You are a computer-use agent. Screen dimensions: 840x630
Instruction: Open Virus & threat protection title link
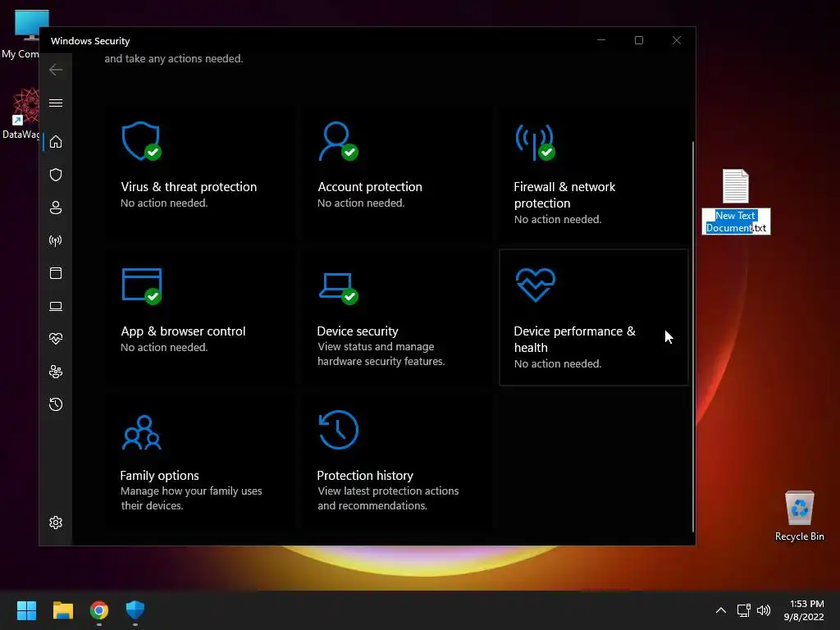189,187
